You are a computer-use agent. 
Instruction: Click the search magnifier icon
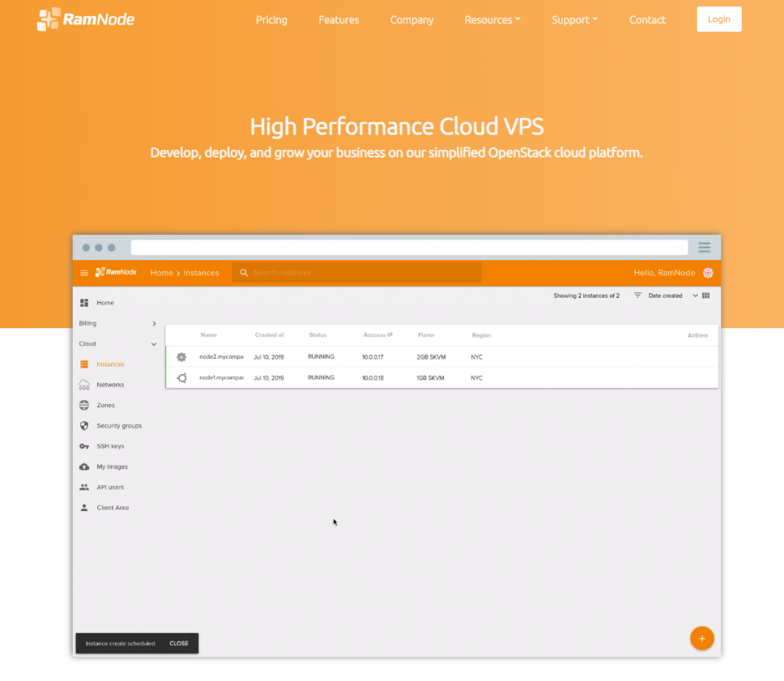click(x=244, y=273)
